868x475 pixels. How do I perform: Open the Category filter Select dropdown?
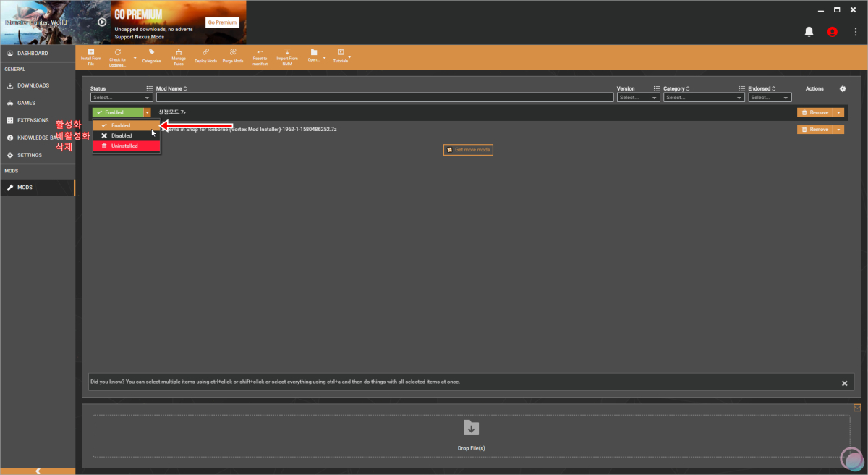pos(704,97)
